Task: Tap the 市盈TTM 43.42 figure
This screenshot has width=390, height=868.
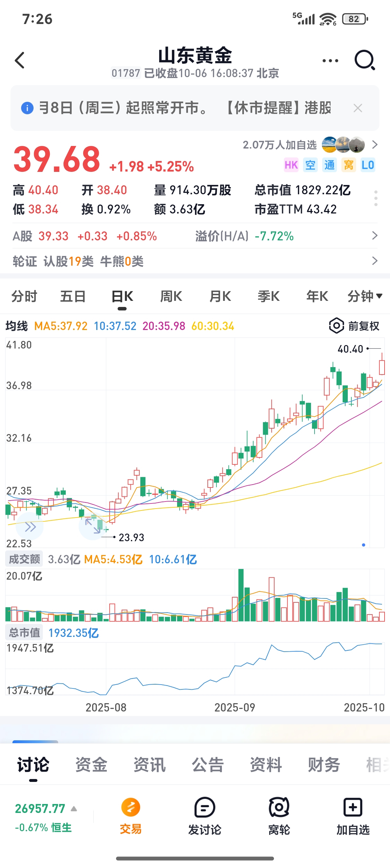Action: point(295,209)
